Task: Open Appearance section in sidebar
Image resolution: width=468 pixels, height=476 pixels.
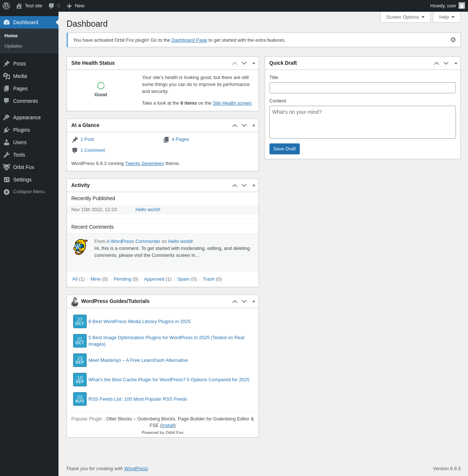Action: coord(27,117)
